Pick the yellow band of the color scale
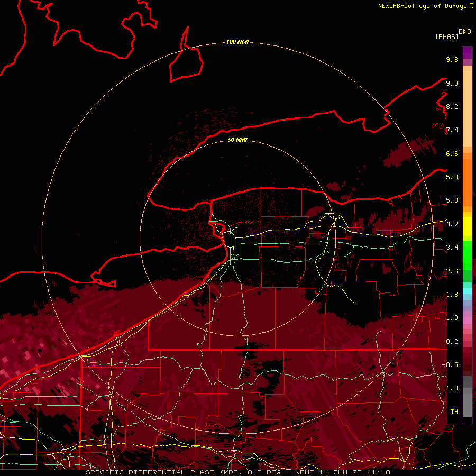Screen dimensions: 476x476 coord(467,226)
